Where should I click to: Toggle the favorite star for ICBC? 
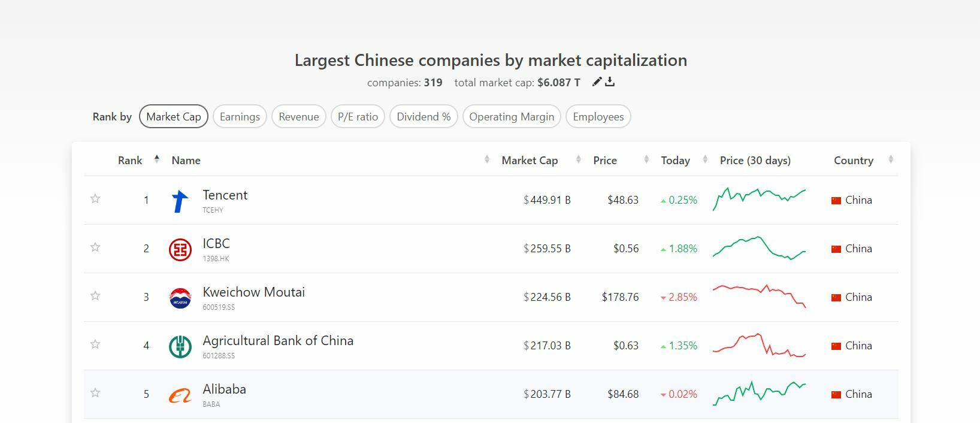95,247
